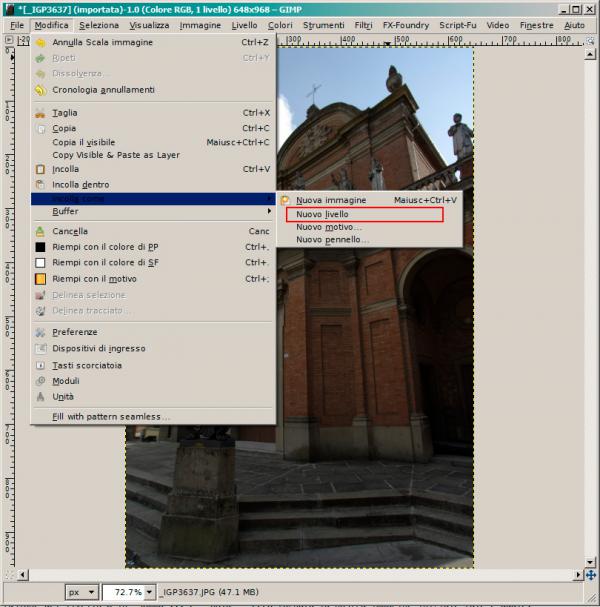Click the zoom percentage input field
This screenshot has height=607, width=600.
(124, 592)
